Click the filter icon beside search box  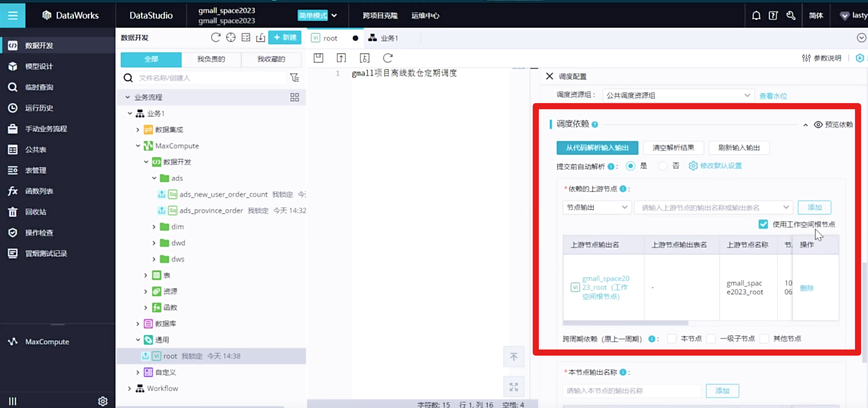tap(294, 78)
